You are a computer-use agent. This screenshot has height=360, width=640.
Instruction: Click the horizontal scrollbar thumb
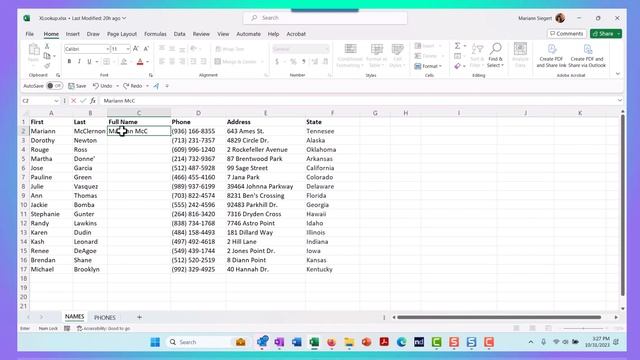[x=499, y=317]
